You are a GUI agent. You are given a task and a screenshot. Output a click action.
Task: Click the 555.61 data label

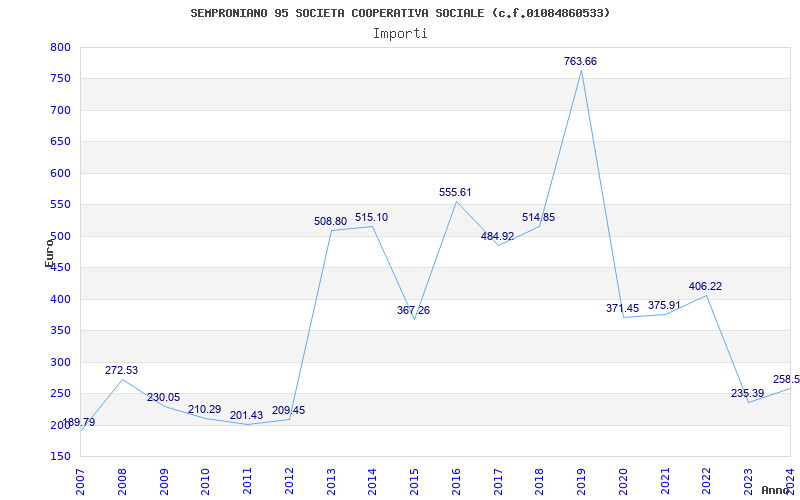click(x=455, y=192)
